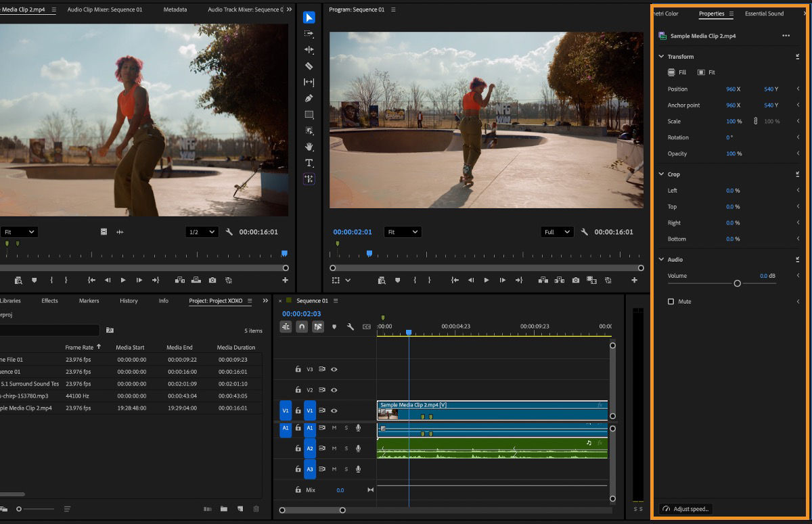Collapse the Transform section in Properties

[662, 57]
